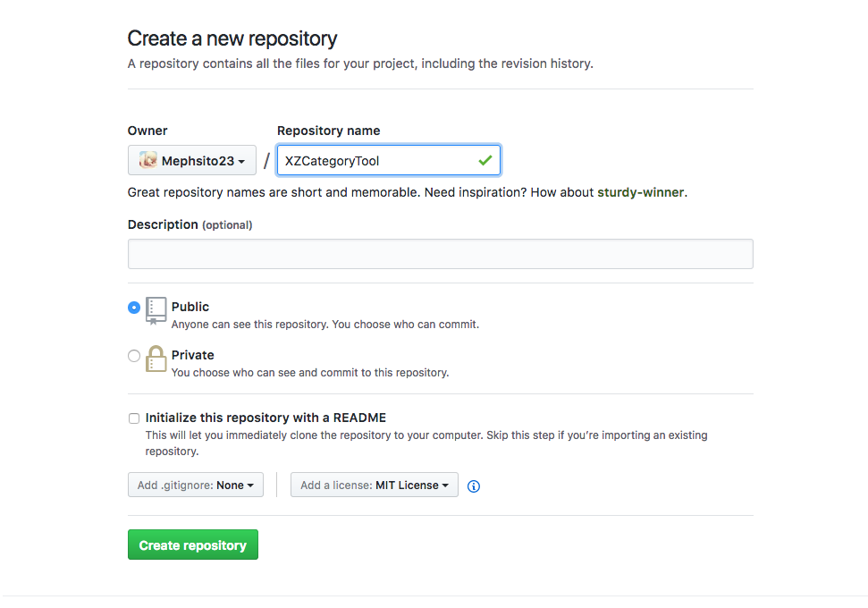The image size is (868, 608).
Task: Click the Repository name field label
Action: 328,131
